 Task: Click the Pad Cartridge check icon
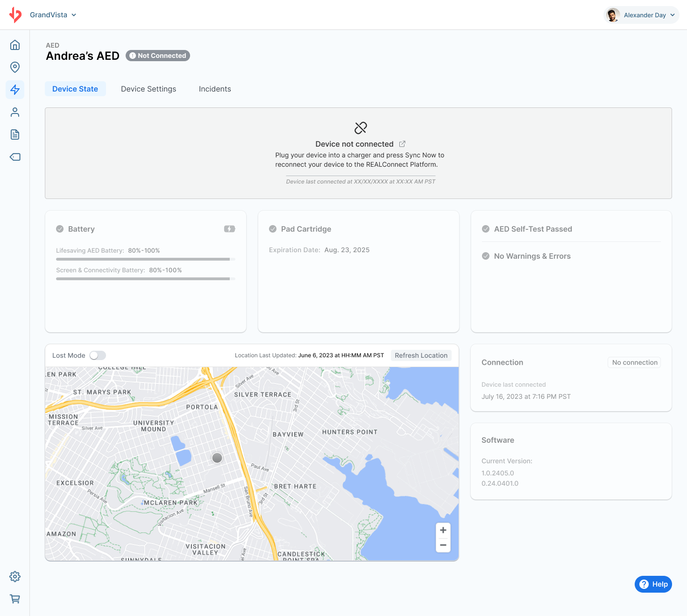273,229
